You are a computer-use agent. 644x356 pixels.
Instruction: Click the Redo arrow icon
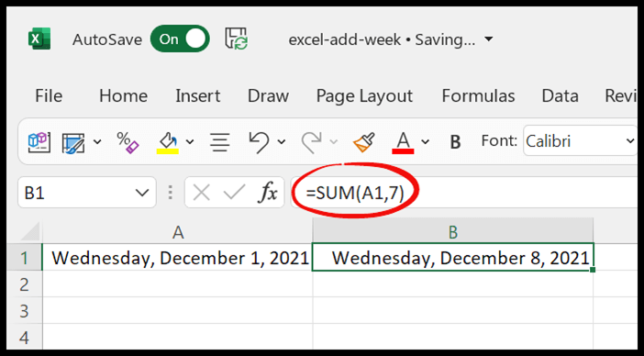[x=311, y=141]
